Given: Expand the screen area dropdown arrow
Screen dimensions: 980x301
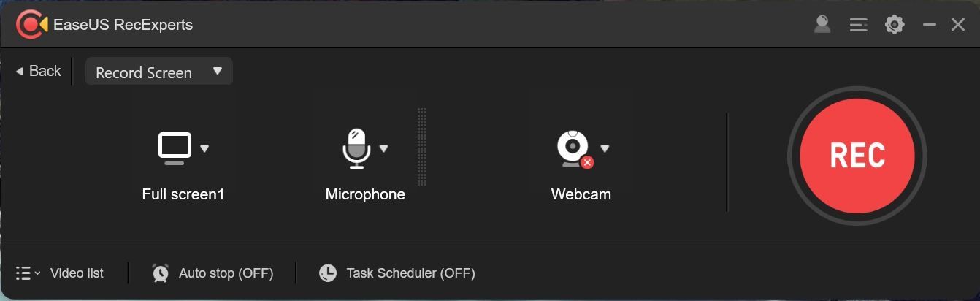Looking at the screenshot, I should click(x=204, y=148).
